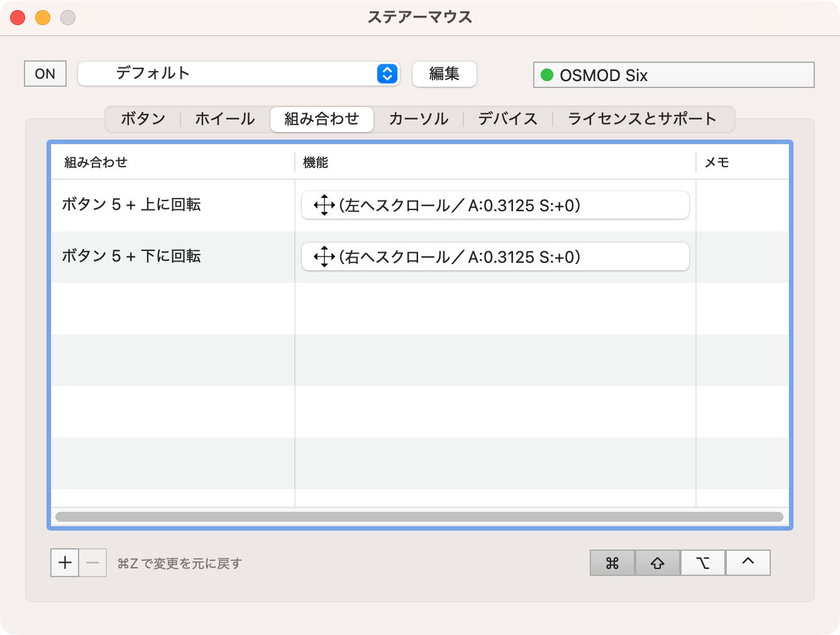Toggle the Option (⌥) modifier key

point(703,563)
